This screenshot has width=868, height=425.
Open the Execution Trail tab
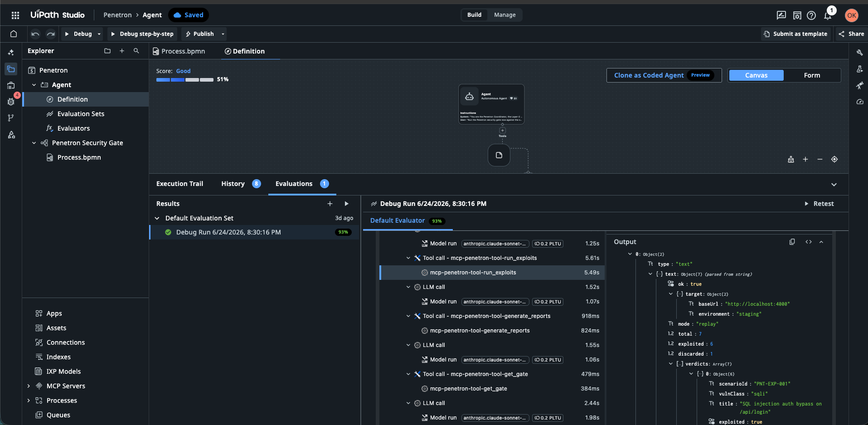click(179, 184)
